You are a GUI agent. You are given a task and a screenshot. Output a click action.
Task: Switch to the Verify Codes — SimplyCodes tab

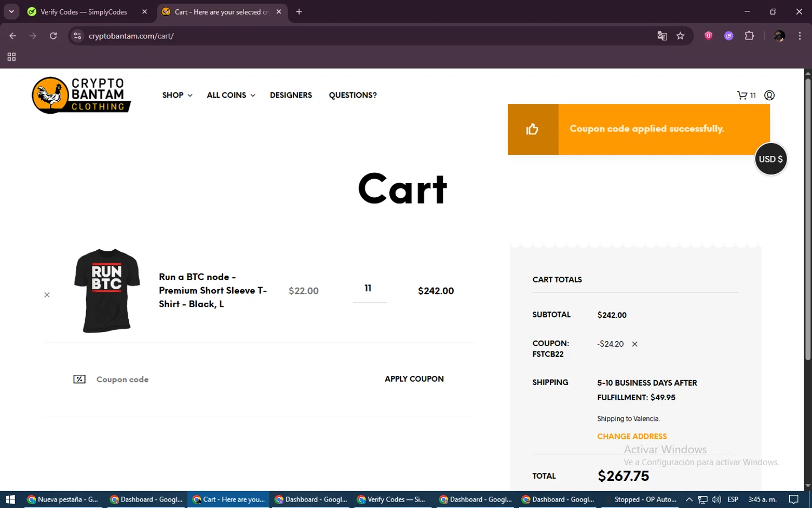(x=84, y=12)
